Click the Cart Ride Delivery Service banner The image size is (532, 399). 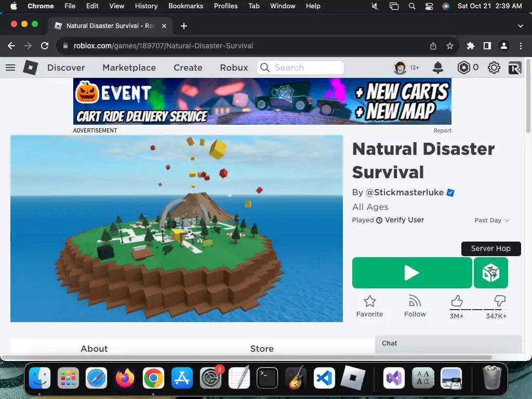tap(262, 101)
